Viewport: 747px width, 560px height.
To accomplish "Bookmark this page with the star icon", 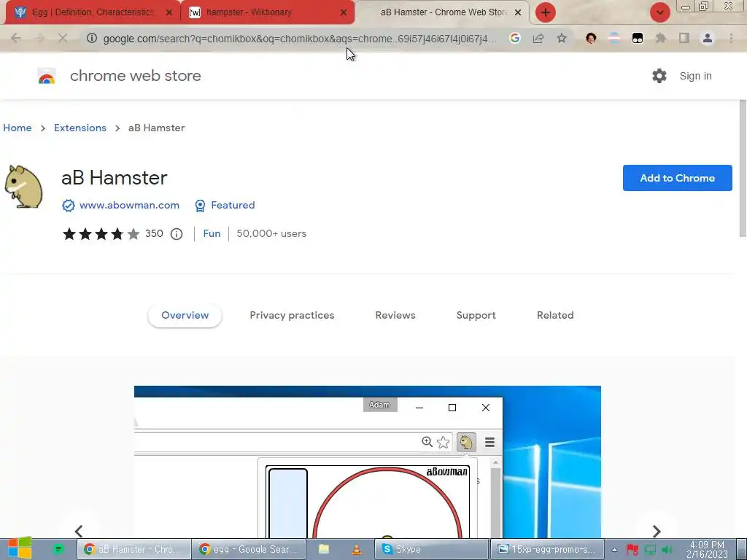I will click(x=562, y=38).
